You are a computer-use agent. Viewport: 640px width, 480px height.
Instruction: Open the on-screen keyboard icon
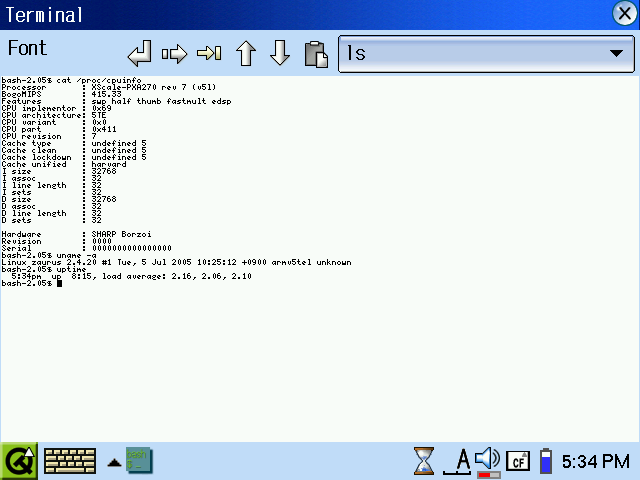pyautogui.click(x=70, y=461)
